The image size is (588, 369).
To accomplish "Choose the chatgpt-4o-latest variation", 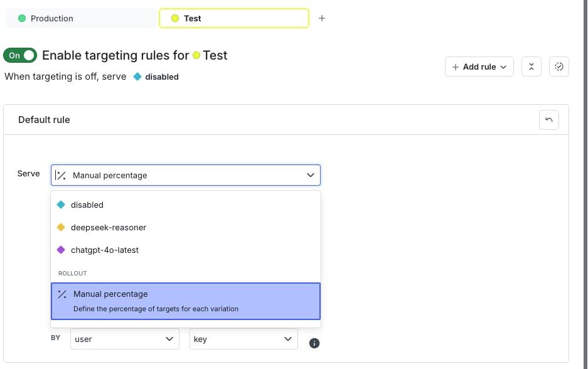I will click(105, 250).
